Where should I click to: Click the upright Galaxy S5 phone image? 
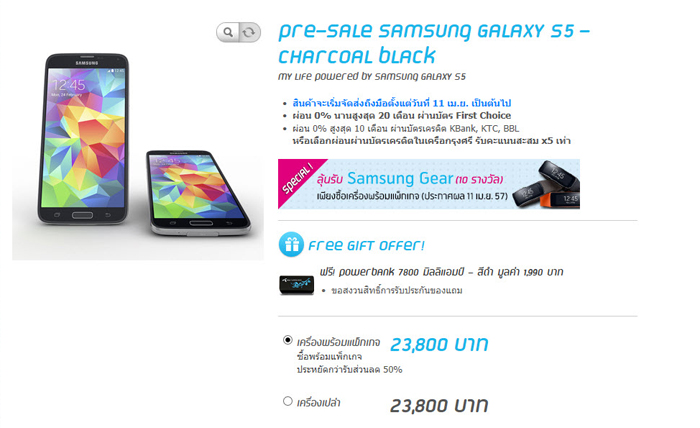[83, 139]
